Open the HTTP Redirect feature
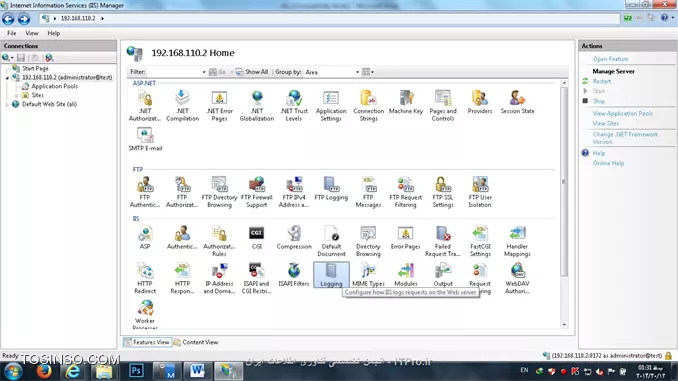 (x=145, y=278)
